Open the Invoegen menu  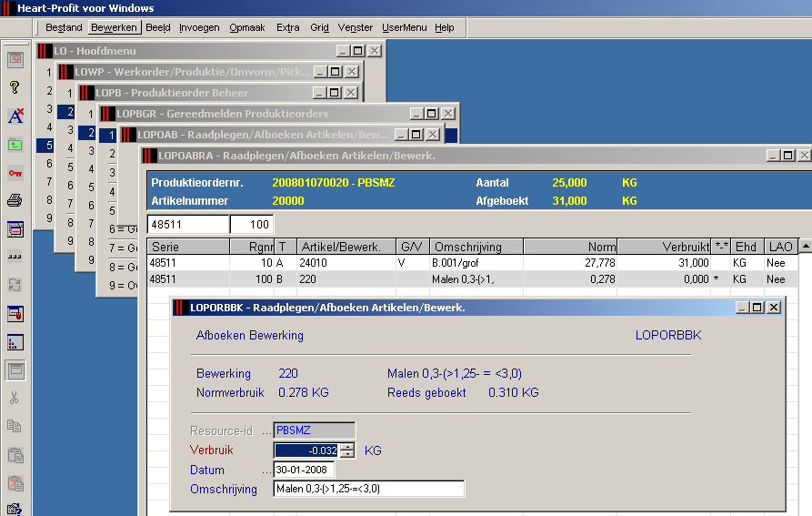point(199,27)
